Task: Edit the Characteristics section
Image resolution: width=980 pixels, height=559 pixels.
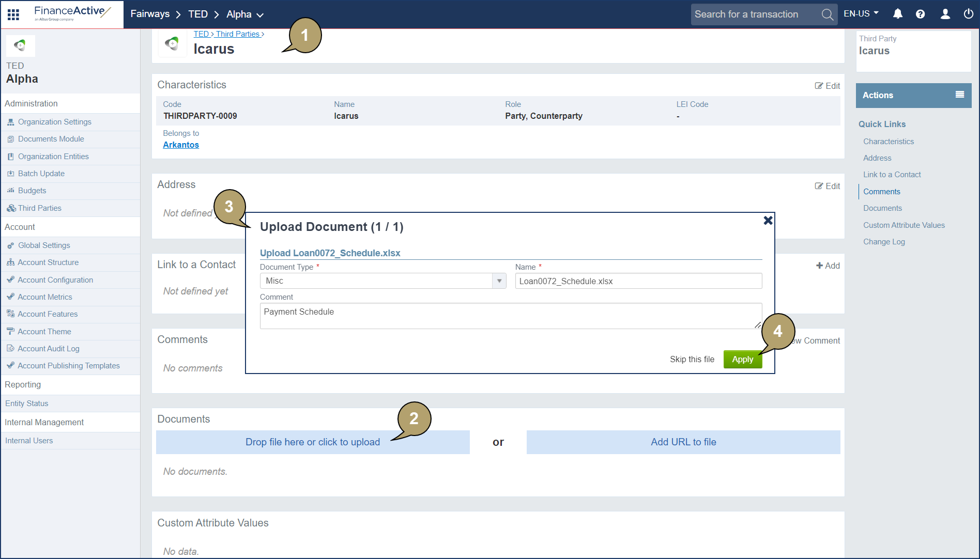Action: pyautogui.click(x=827, y=86)
